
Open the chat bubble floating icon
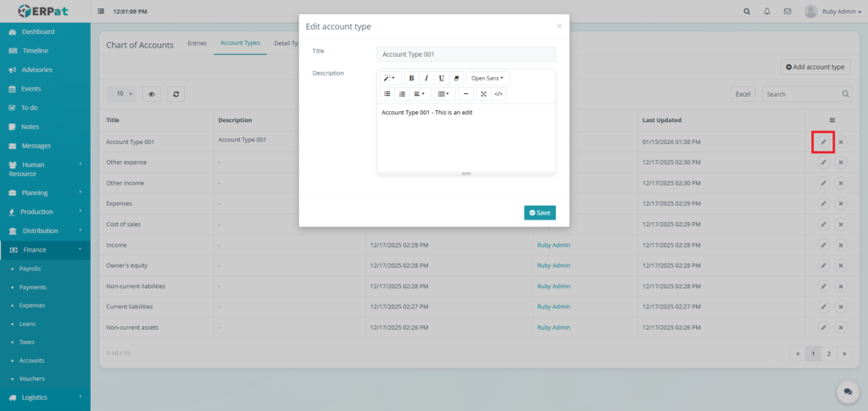[848, 392]
